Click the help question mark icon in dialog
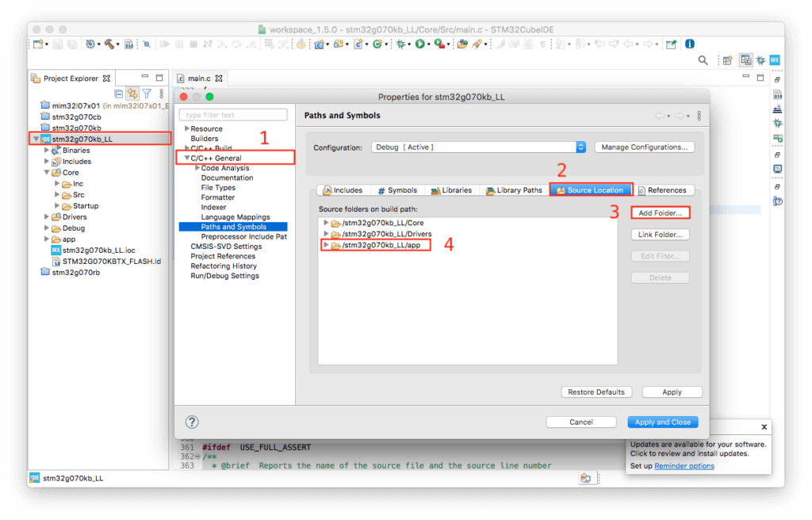This screenshot has height=520, width=812. (192, 422)
